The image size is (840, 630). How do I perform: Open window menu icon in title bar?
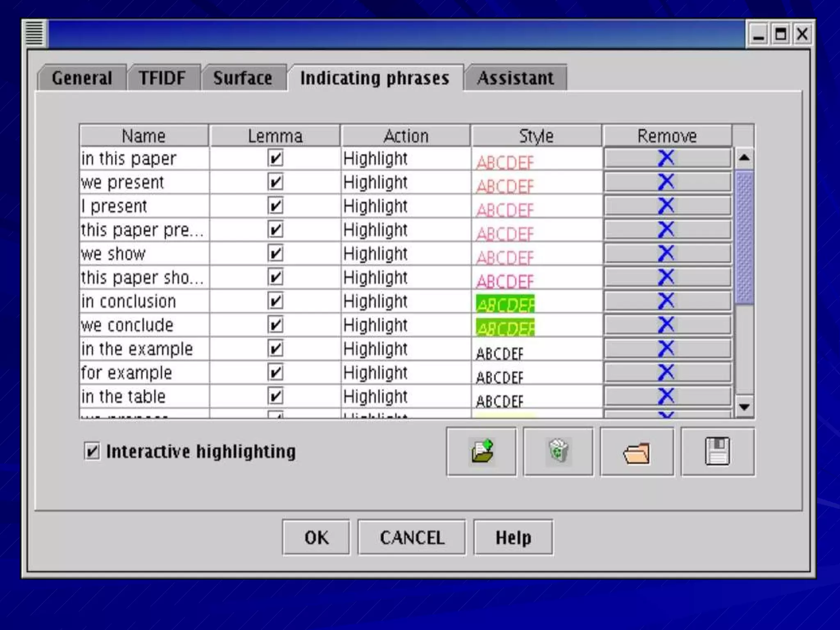34,34
